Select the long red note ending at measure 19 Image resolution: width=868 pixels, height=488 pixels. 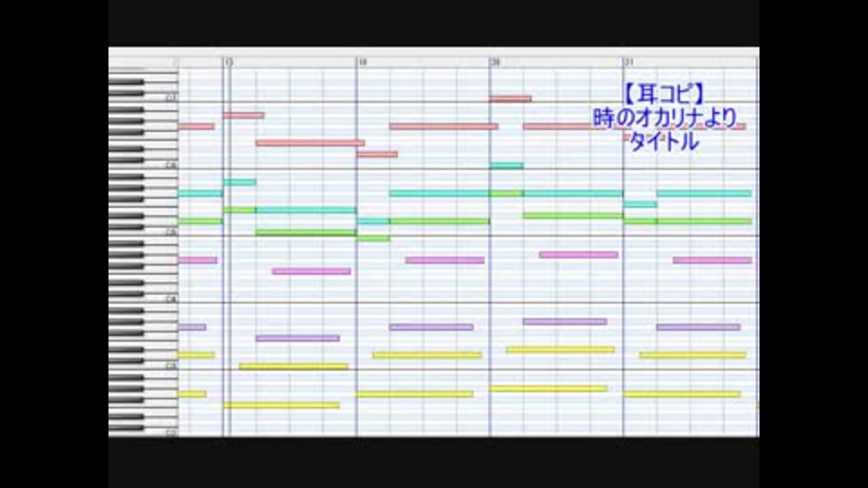[310, 143]
